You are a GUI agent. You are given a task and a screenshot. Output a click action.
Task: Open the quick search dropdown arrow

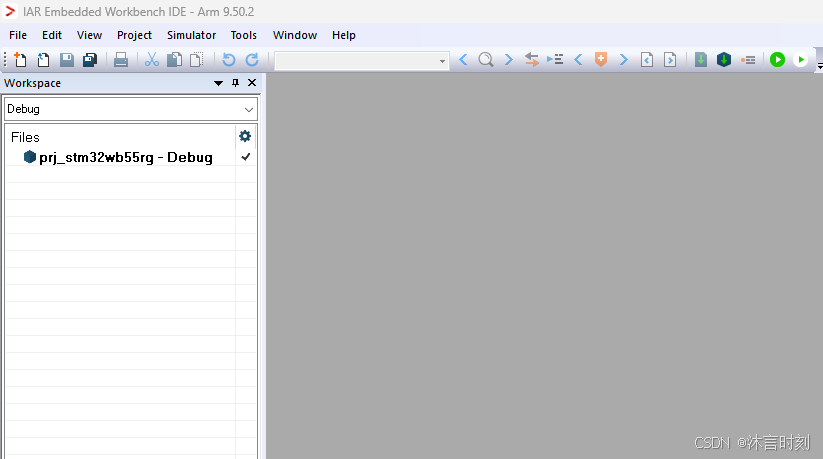pyautogui.click(x=442, y=61)
